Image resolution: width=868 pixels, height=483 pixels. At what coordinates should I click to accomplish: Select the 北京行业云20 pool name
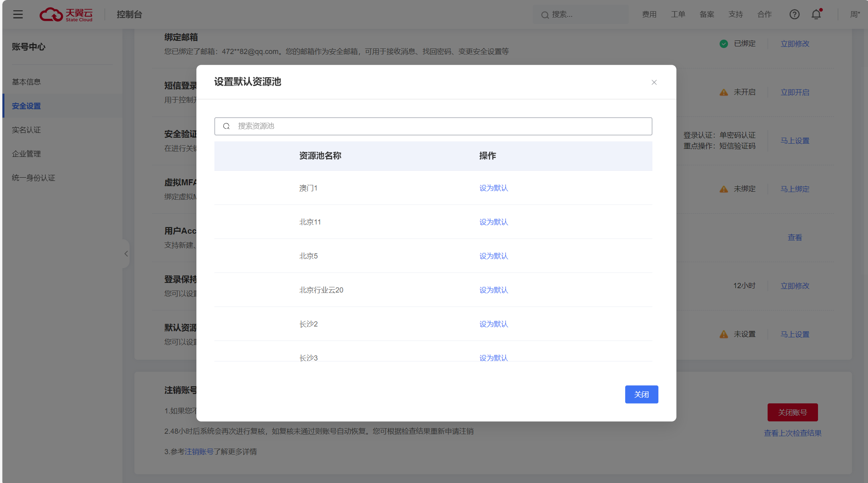321,290
